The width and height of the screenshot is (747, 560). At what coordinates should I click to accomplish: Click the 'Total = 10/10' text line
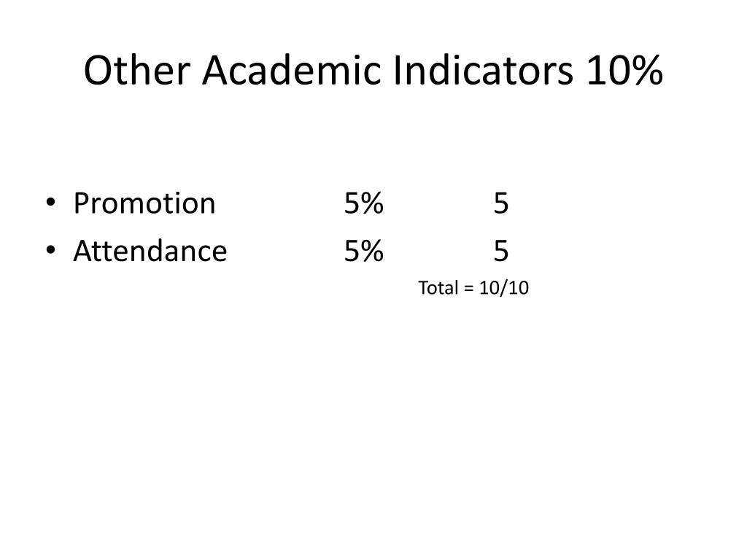[x=473, y=287]
